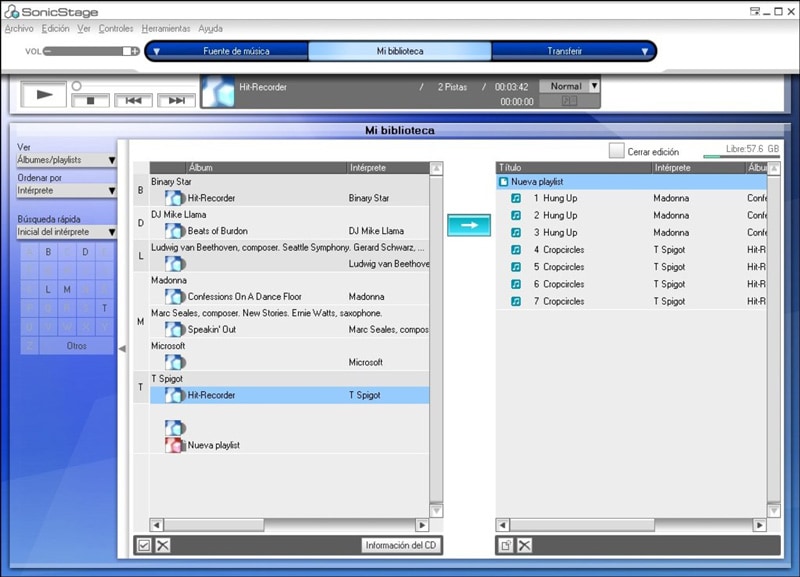Open the Controles menu
800x577 pixels.
click(116, 29)
